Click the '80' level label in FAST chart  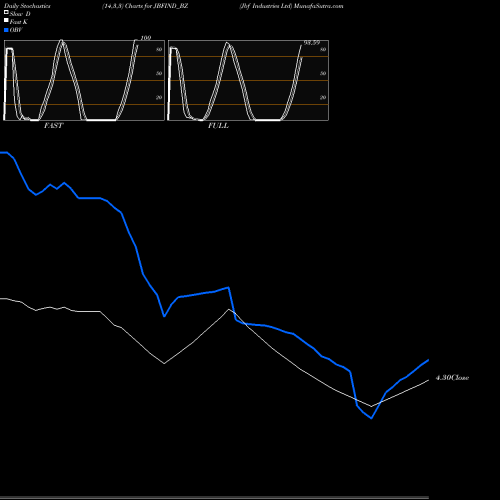coord(159,49)
